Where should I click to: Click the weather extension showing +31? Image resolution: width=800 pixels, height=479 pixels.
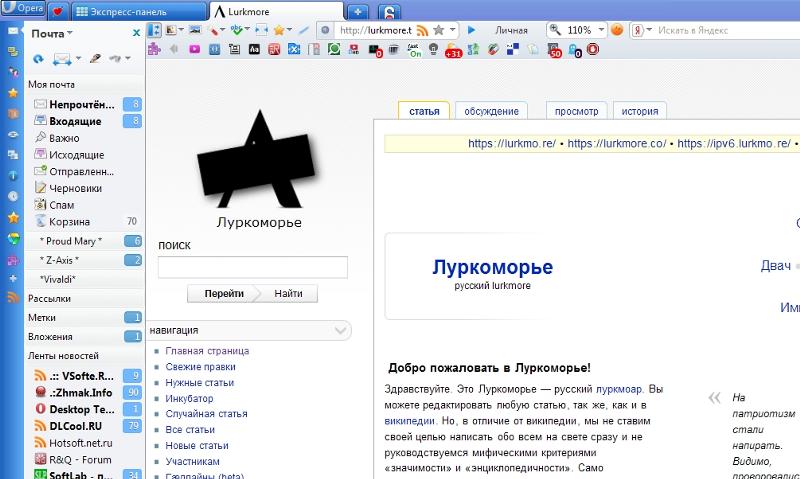[x=453, y=49]
